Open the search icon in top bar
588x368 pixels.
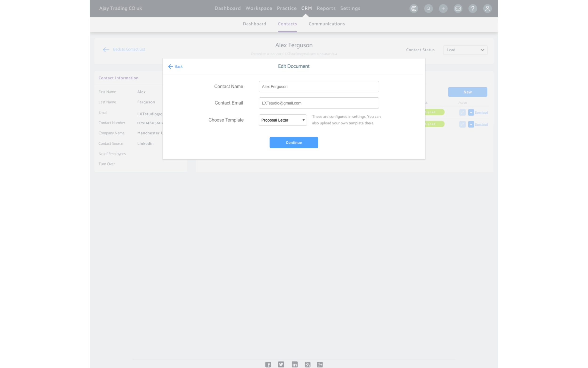pyautogui.click(x=429, y=8)
